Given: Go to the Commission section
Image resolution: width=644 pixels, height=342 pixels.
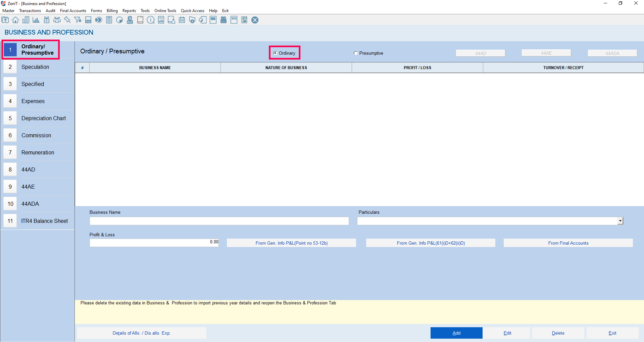Looking at the screenshot, I should click(x=39, y=135).
